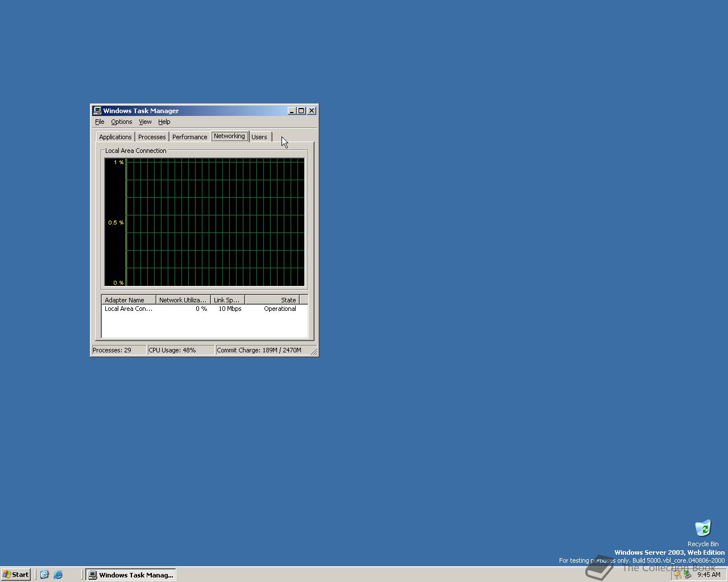Open the File menu
The image size is (728, 582).
click(x=100, y=122)
